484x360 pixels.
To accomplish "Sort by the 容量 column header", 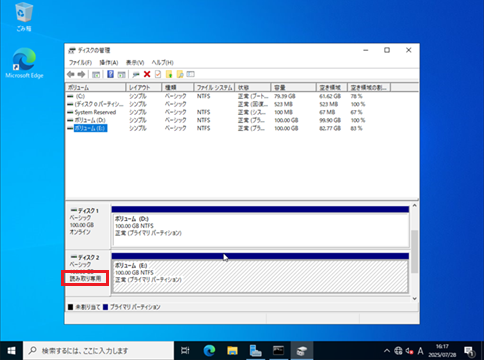I will coord(293,87).
